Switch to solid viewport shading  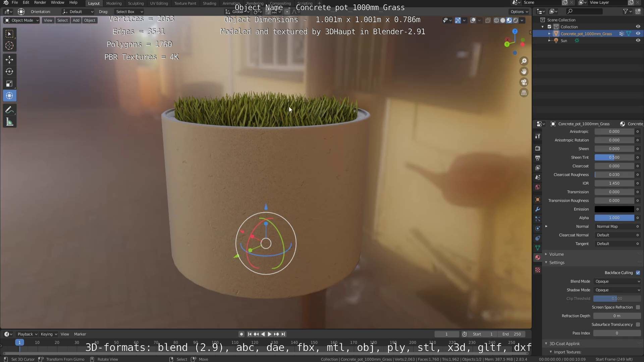(x=503, y=20)
